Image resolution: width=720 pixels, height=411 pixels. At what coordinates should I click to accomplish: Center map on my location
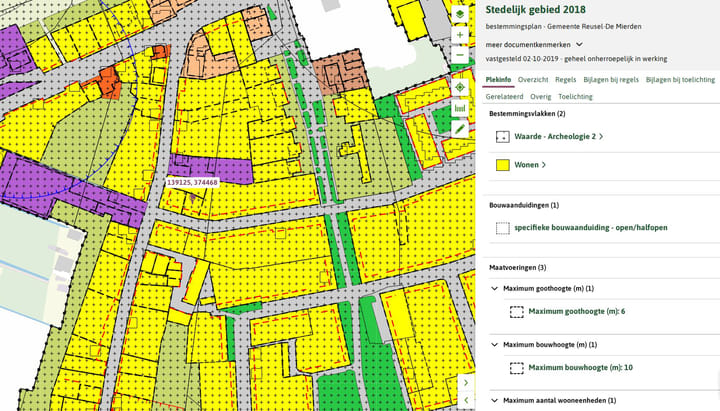(x=459, y=87)
